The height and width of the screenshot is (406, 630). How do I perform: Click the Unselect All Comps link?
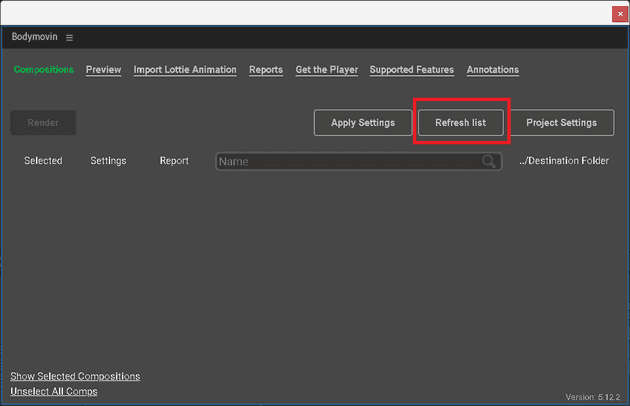click(x=54, y=391)
